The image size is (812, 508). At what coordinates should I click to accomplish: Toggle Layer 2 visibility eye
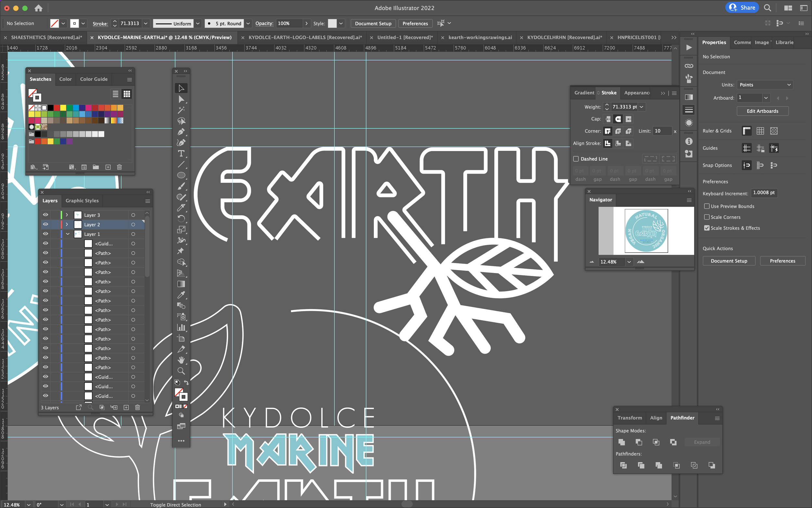[x=45, y=225]
